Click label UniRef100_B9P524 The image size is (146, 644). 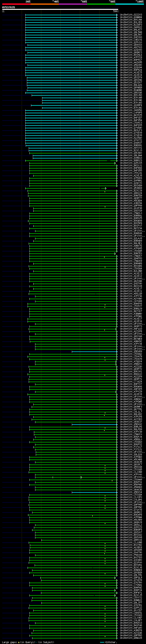[131, 70]
